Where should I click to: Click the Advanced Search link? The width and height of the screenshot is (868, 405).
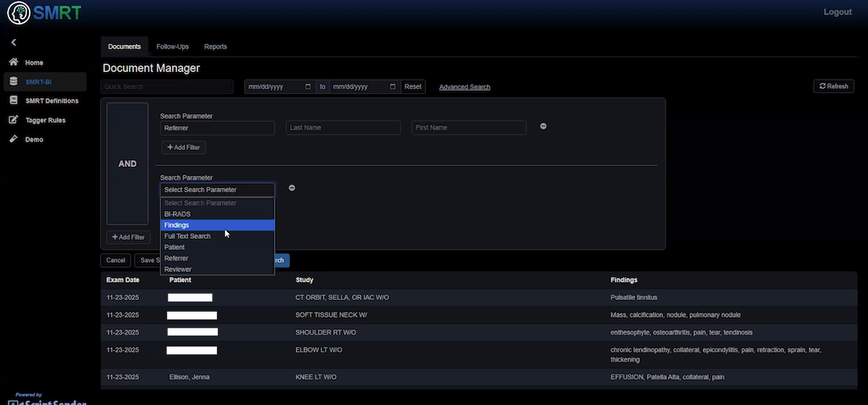pos(465,87)
